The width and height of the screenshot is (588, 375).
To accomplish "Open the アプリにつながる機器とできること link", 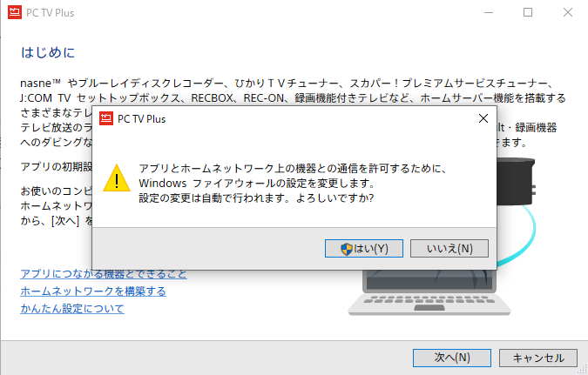I will pos(104,274).
